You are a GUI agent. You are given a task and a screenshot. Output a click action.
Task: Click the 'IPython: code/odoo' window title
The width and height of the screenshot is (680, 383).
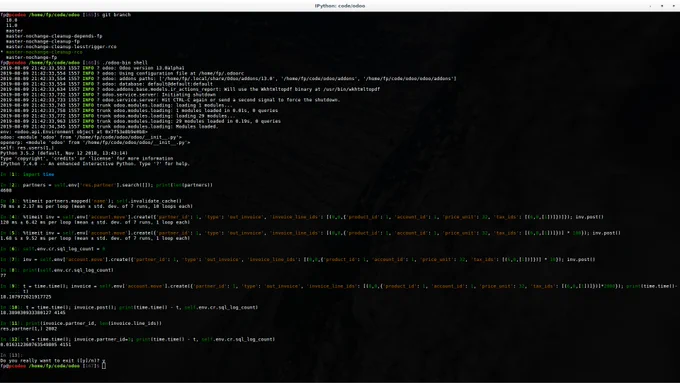pyautogui.click(x=340, y=6)
